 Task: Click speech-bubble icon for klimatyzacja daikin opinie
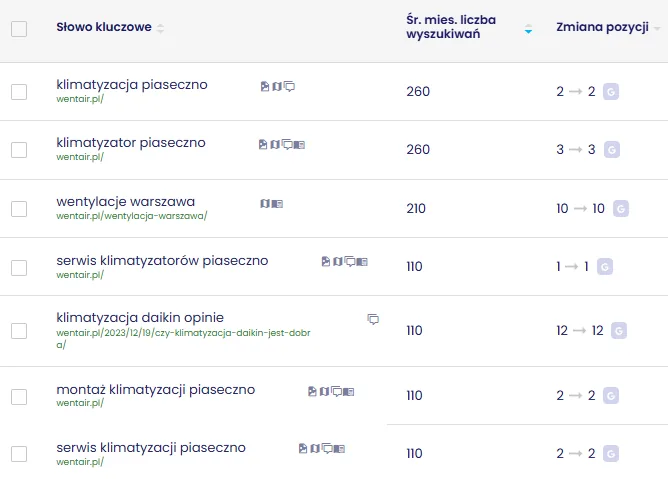coord(373,319)
